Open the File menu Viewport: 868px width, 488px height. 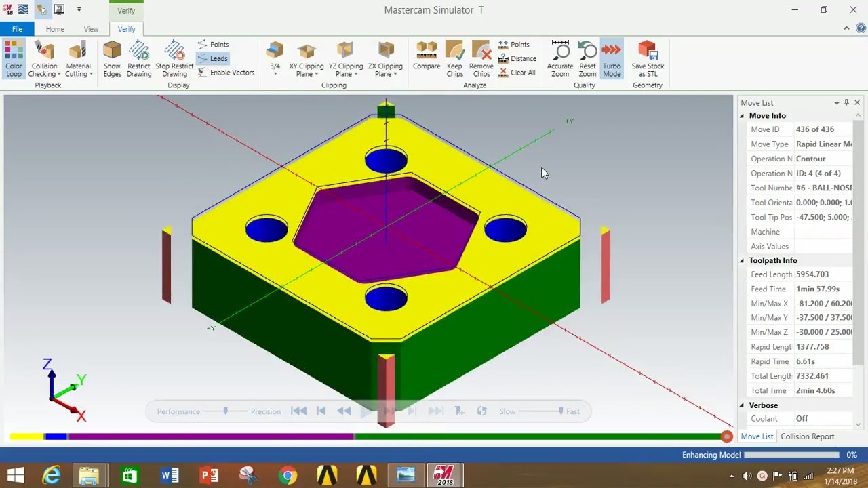click(x=17, y=29)
